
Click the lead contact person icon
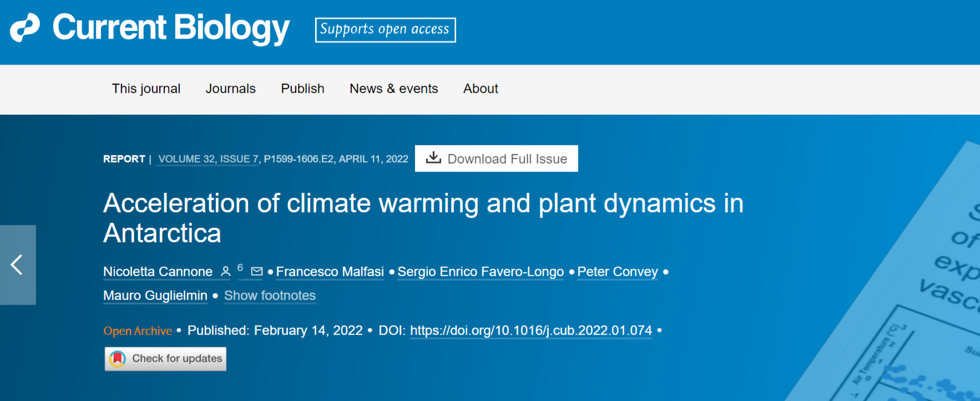pyautogui.click(x=225, y=272)
